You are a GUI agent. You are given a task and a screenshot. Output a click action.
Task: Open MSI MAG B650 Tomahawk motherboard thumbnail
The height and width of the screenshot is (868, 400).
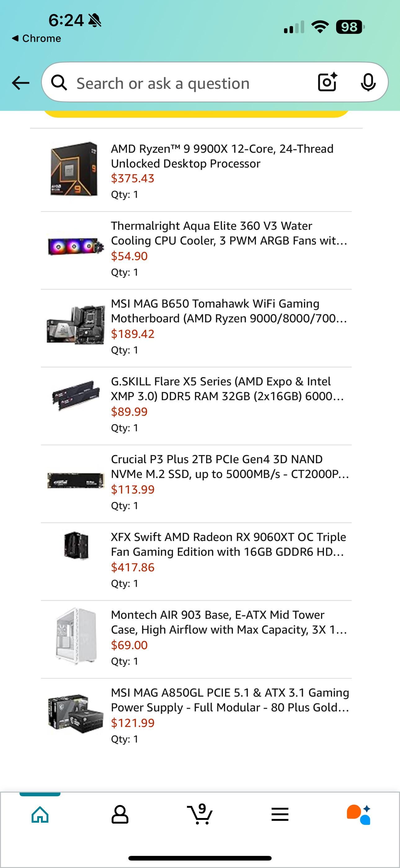[x=76, y=324]
